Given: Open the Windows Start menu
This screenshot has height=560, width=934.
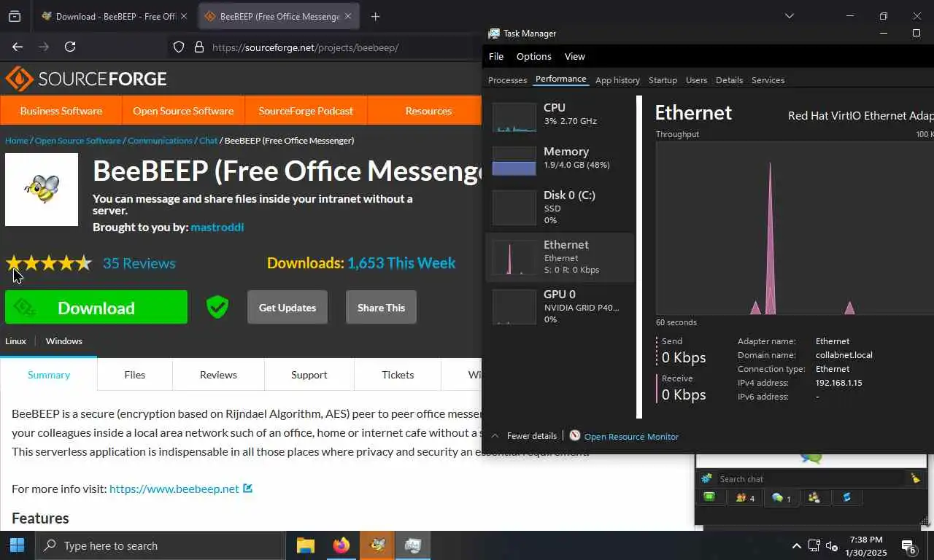Looking at the screenshot, I should click(17, 545).
